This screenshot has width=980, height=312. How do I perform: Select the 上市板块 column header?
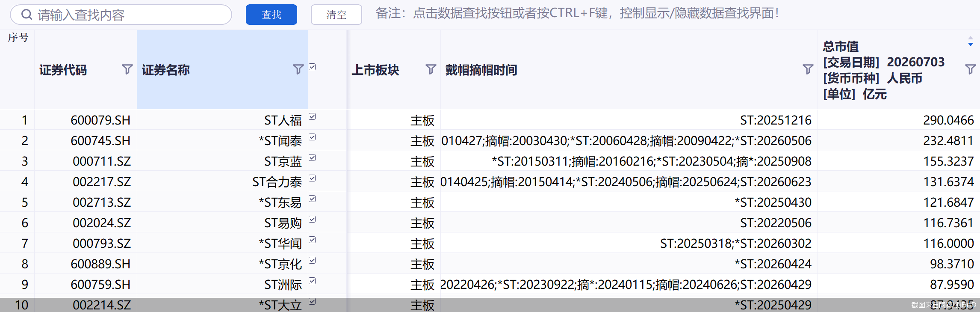coord(394,69)
